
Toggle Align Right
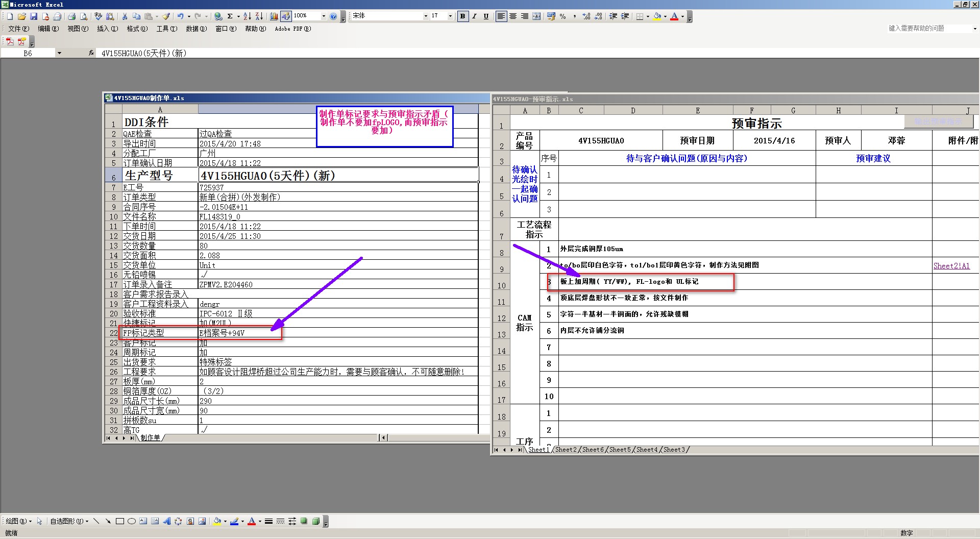525,16
